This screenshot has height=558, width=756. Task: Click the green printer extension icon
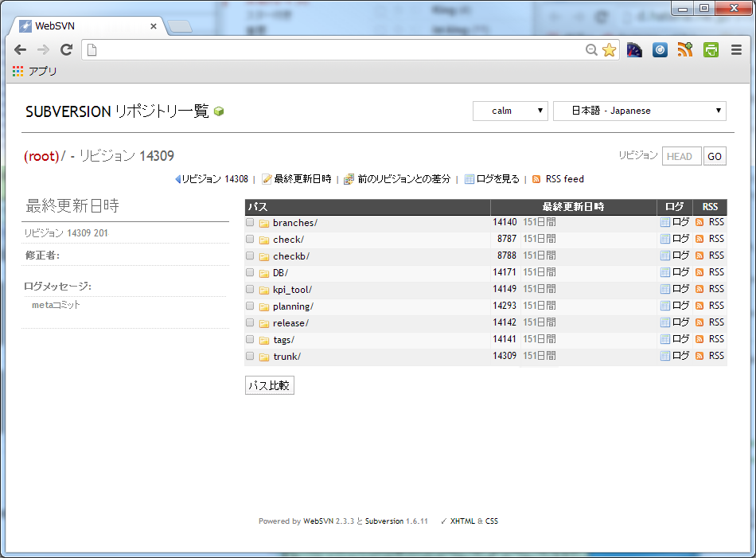click(711, 50)
